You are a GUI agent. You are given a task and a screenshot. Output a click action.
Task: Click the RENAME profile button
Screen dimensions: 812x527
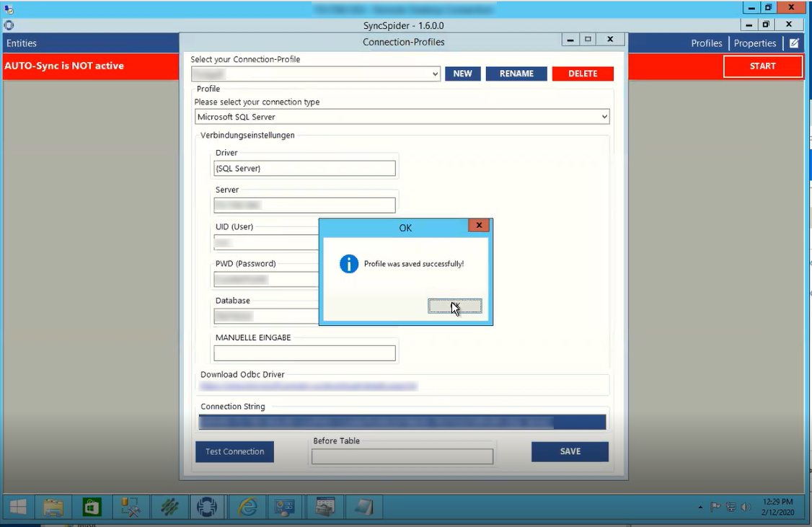516,74
